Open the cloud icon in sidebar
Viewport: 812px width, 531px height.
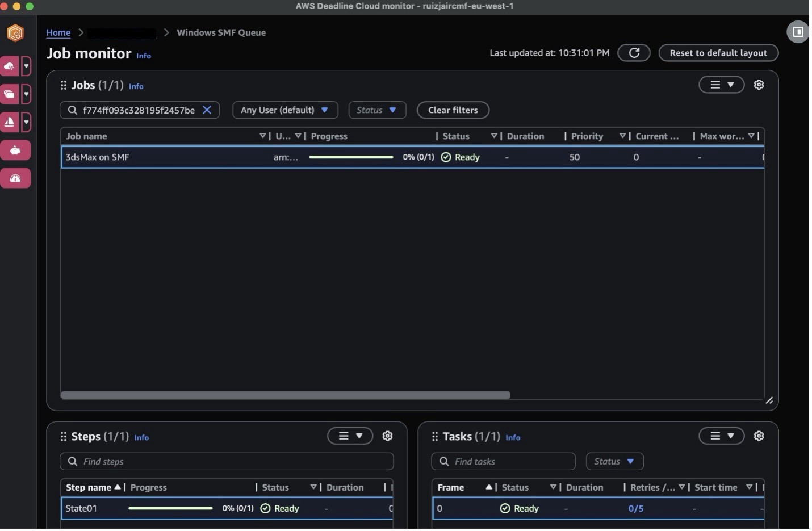click(x=10, y=66)
